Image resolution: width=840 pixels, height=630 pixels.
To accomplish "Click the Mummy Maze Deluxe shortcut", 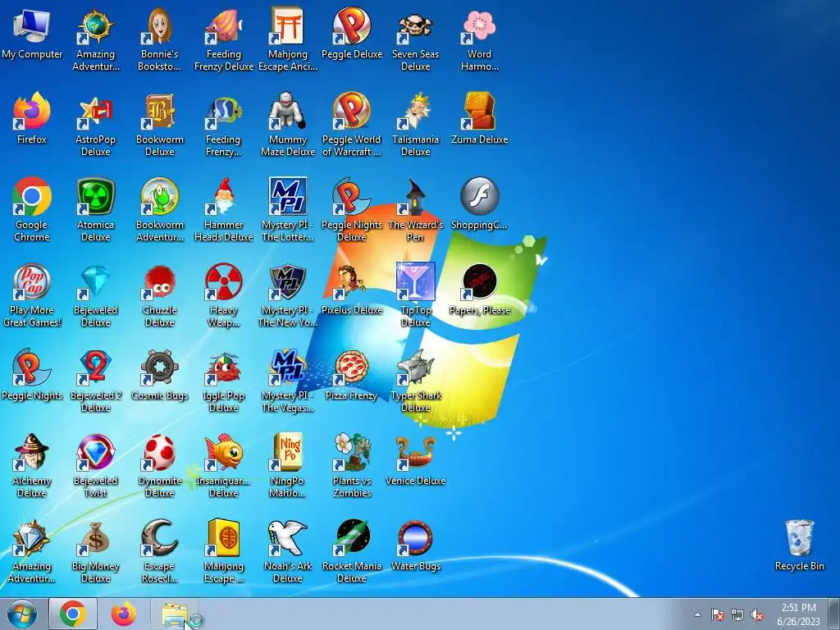I will click(288, 125).
